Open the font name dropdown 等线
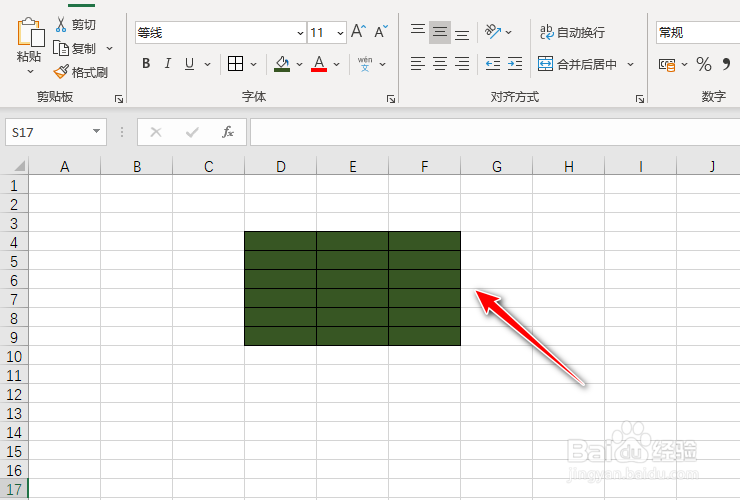The height and width of the screenshot is (500, 740). coord(301,33)
